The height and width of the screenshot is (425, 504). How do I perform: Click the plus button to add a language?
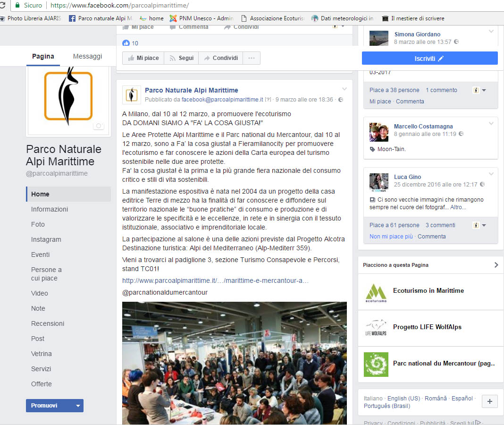pyautogui.click(x=489, y=401)
